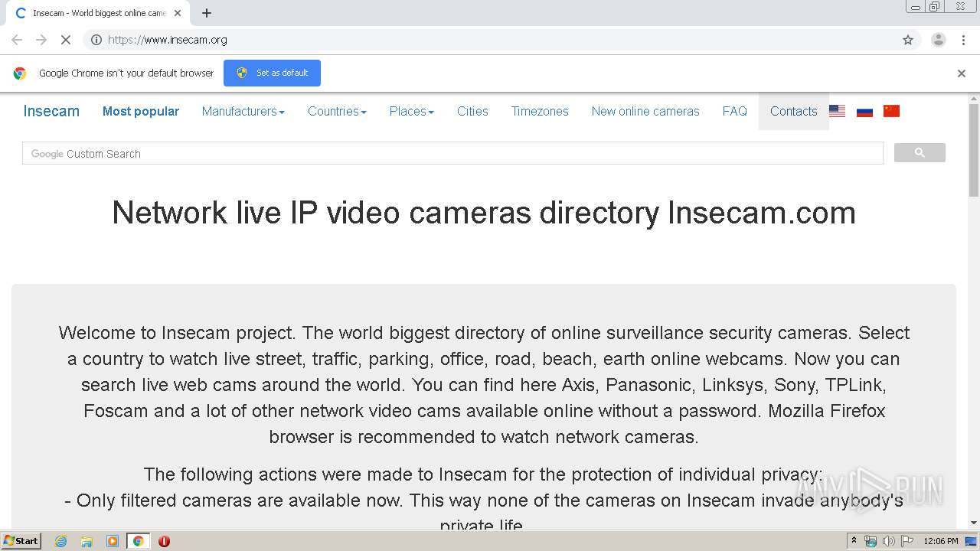Launch the media player taskbar icon

(113, 541)
